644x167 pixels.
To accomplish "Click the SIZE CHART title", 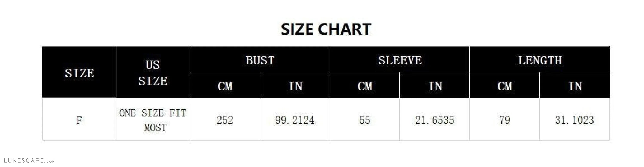I will coord(326,29).
